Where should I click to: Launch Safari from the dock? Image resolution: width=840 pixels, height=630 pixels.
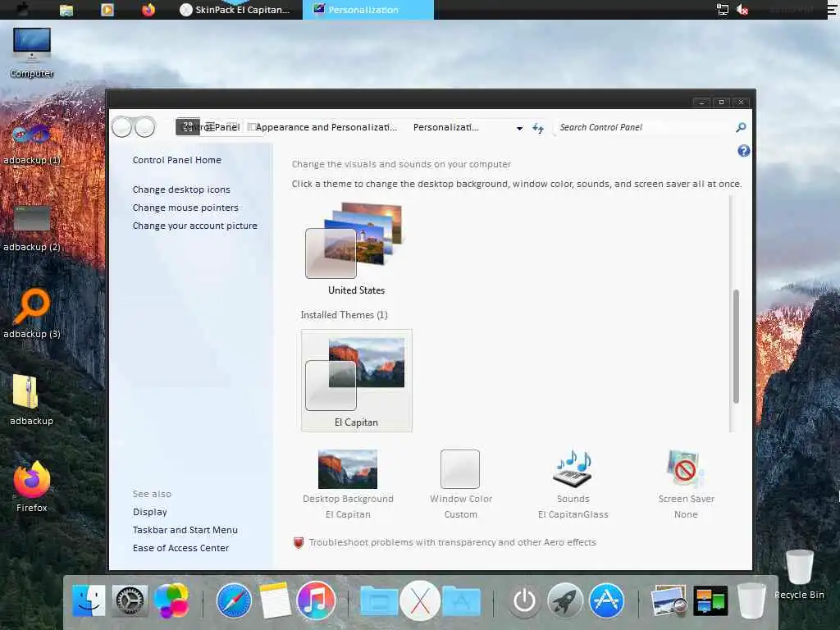234,600
